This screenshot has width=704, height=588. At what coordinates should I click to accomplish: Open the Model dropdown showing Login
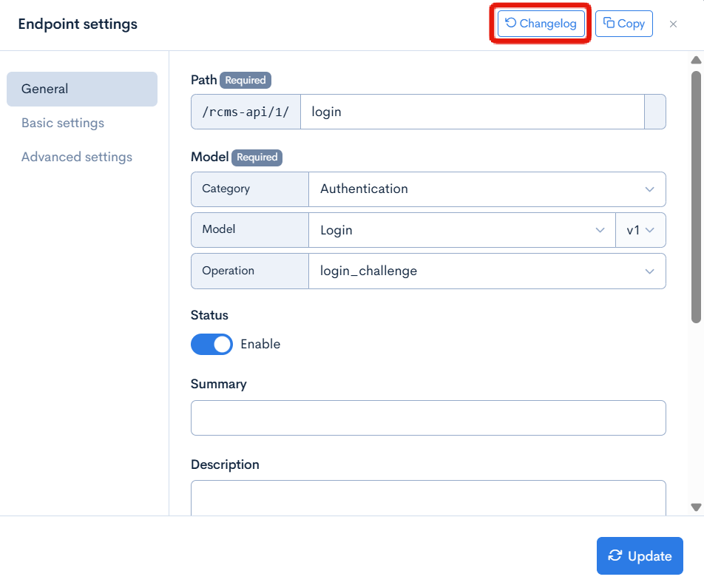click(461, 230)
